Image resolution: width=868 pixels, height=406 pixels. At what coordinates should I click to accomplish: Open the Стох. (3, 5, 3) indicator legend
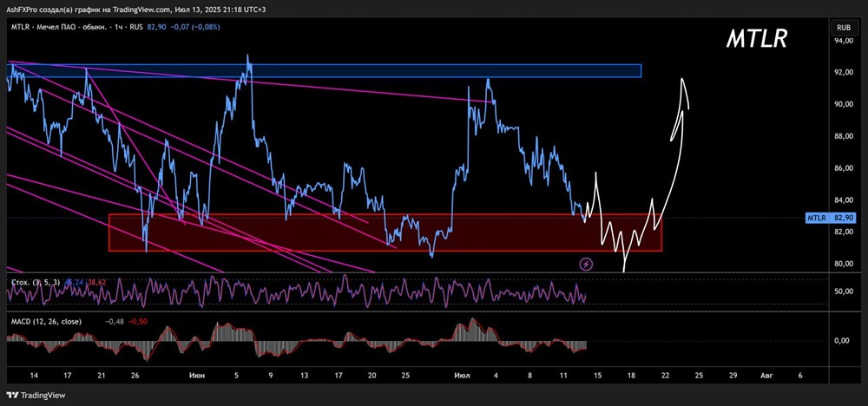pyautogui.click(x=36, y=282)
